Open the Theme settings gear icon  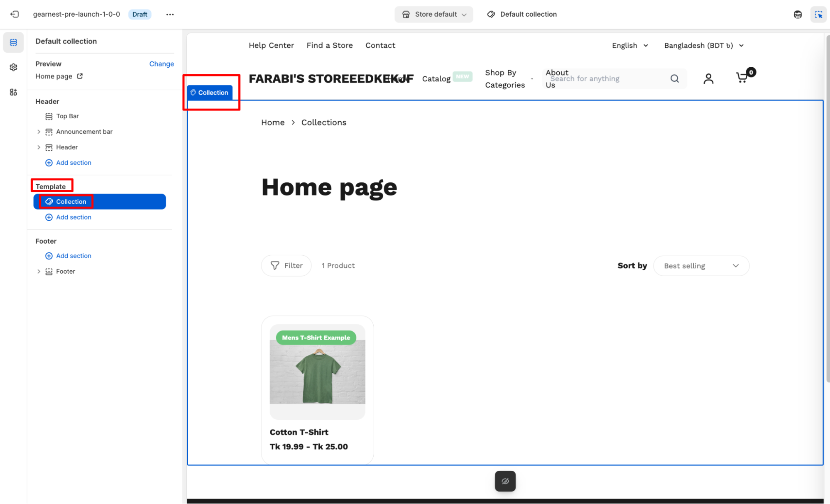point(13,67)
